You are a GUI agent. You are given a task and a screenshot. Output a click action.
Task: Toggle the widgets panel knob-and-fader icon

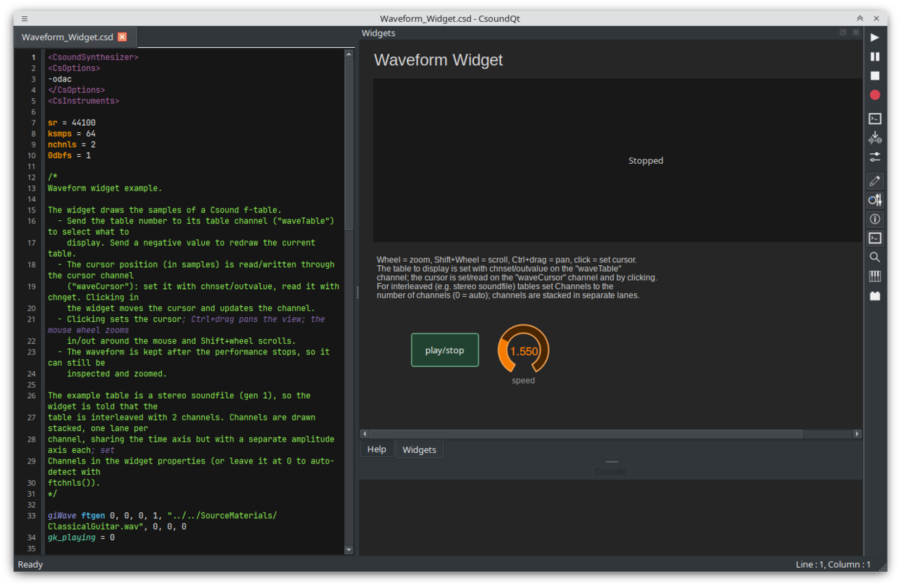[875, 200]
